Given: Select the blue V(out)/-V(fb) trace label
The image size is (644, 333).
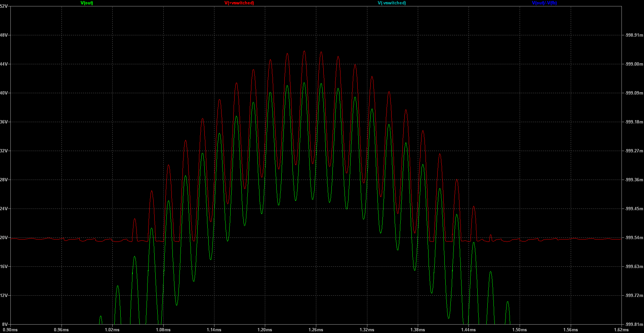Looking at the screenshot, I should point(545,3).
